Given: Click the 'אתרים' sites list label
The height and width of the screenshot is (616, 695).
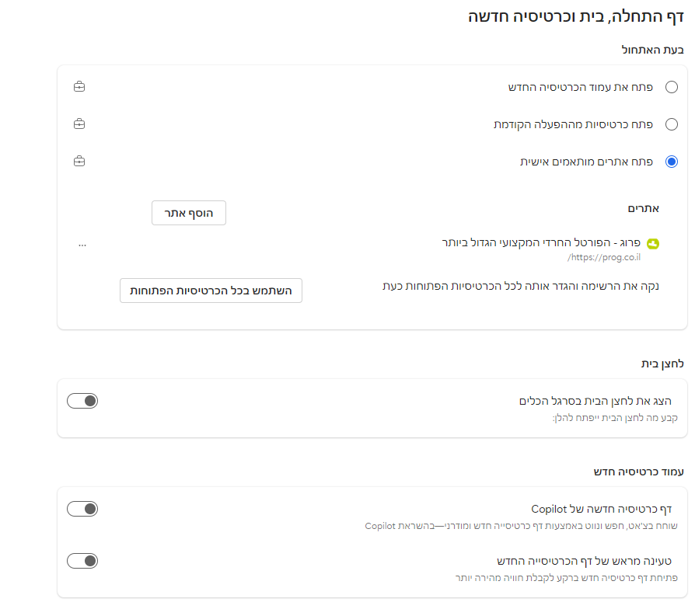Looking at the screenshot, I should click(644, 208).
